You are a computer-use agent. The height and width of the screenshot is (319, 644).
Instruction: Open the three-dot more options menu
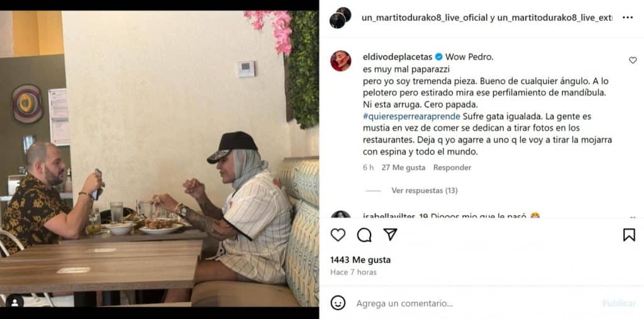point(628,18)
